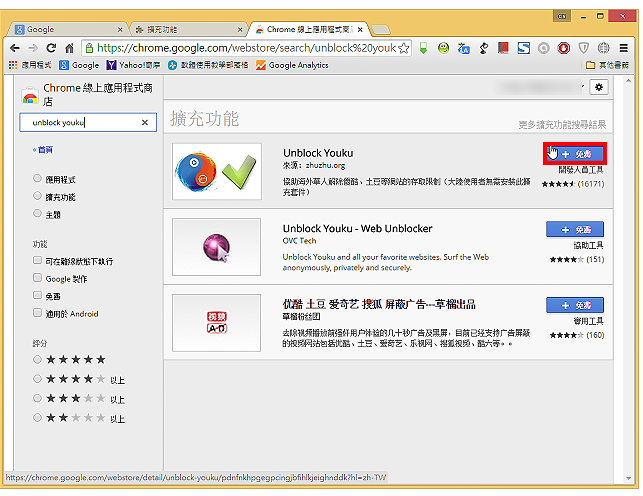Open the red AD blocker extension thumbnail
The height and width of the screenshot is (496, 643).
(x=217, y=323)
